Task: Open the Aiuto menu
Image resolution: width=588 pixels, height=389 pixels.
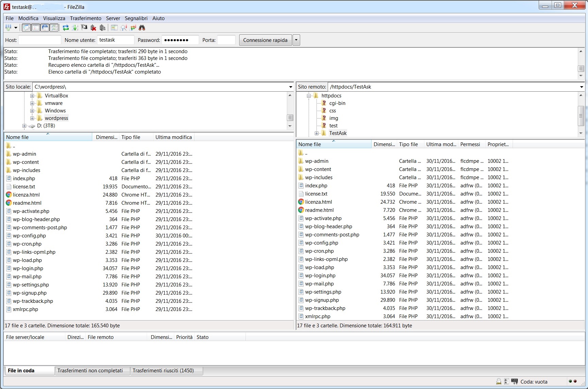Action: click(x=159, y=18)
